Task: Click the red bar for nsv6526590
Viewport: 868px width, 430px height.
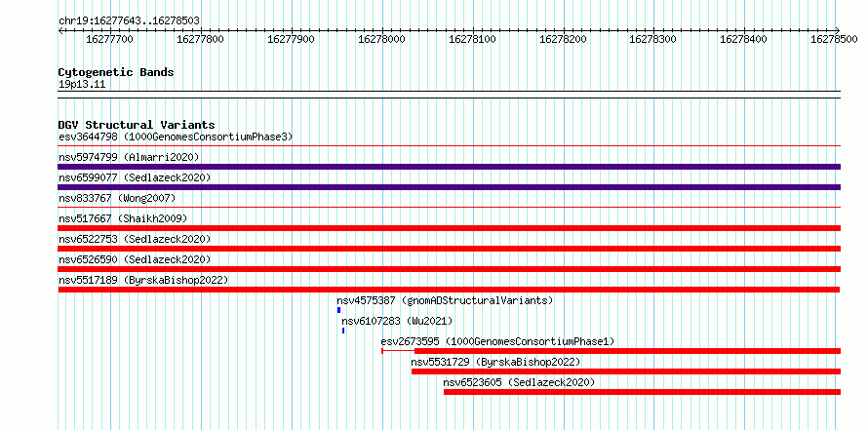Action: click(x=450, y=269)
